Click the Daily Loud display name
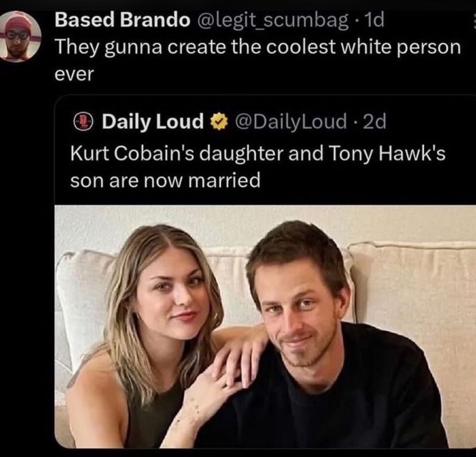This screenshot has width=476, height=457. tap(152, 122)
